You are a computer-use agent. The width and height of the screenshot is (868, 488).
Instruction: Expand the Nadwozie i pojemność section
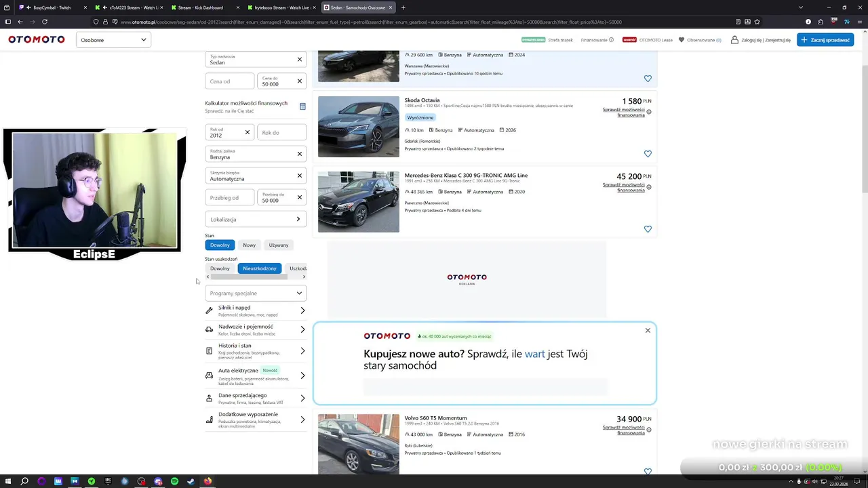coord(256,329)
